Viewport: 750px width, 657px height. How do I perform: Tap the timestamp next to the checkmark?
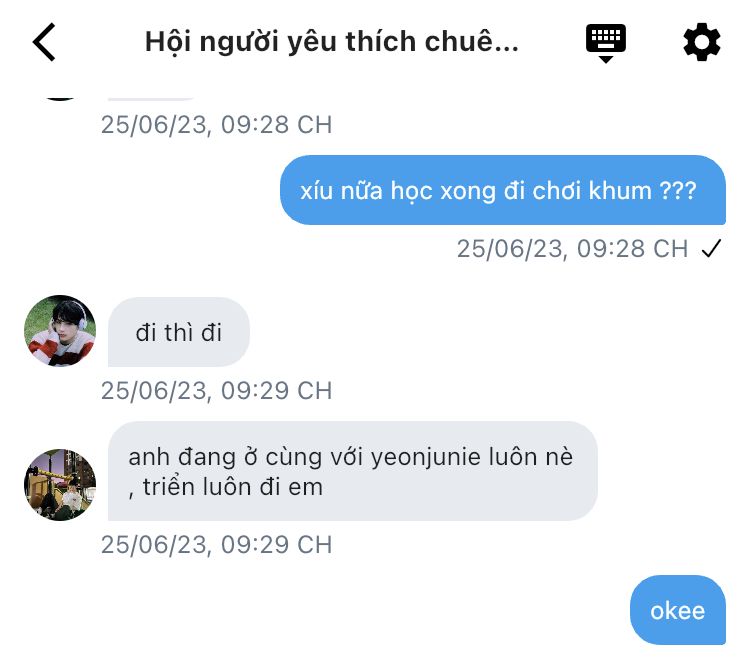[572, 249]
